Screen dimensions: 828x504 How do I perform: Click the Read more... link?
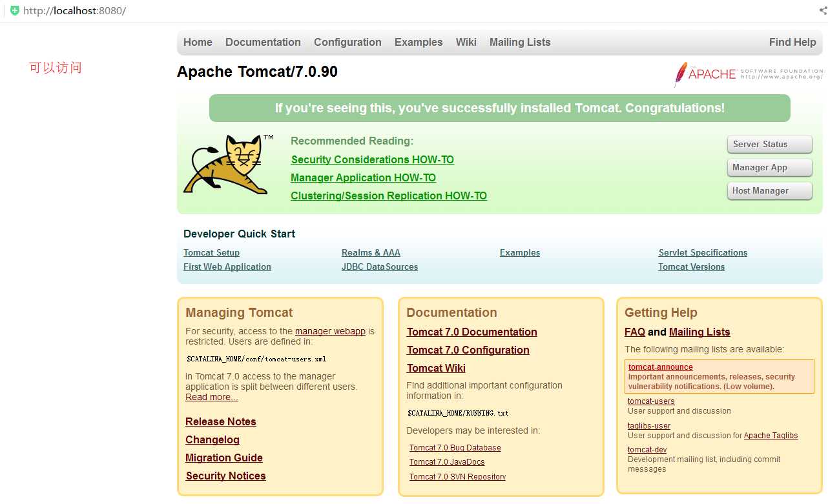(212, 398)
